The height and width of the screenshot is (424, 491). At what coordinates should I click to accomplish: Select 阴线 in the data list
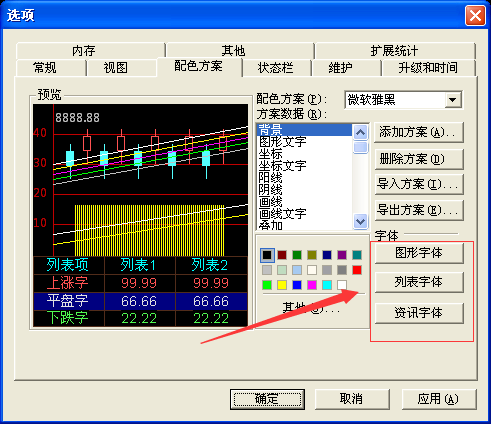tap(305, 190)
